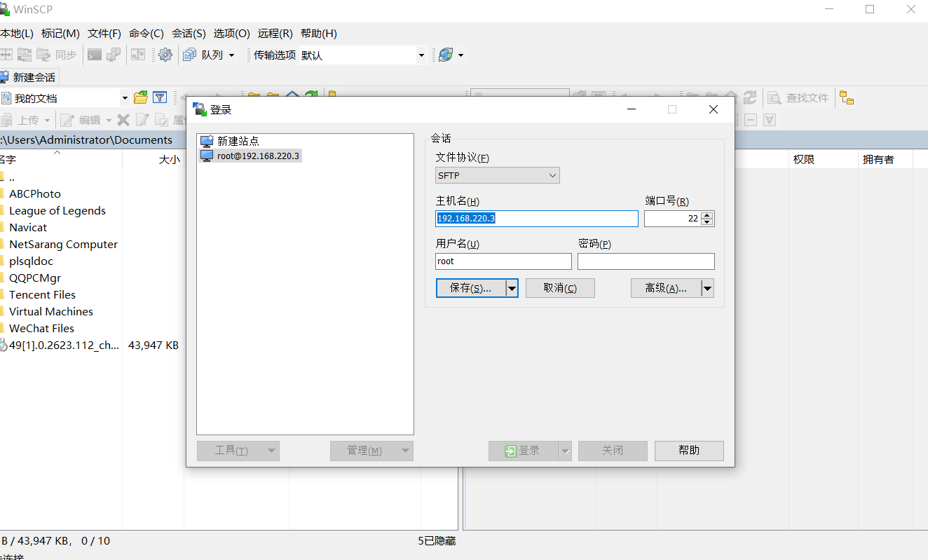Expand the 高级 button dropdown arrow

[x=707, y=288]
